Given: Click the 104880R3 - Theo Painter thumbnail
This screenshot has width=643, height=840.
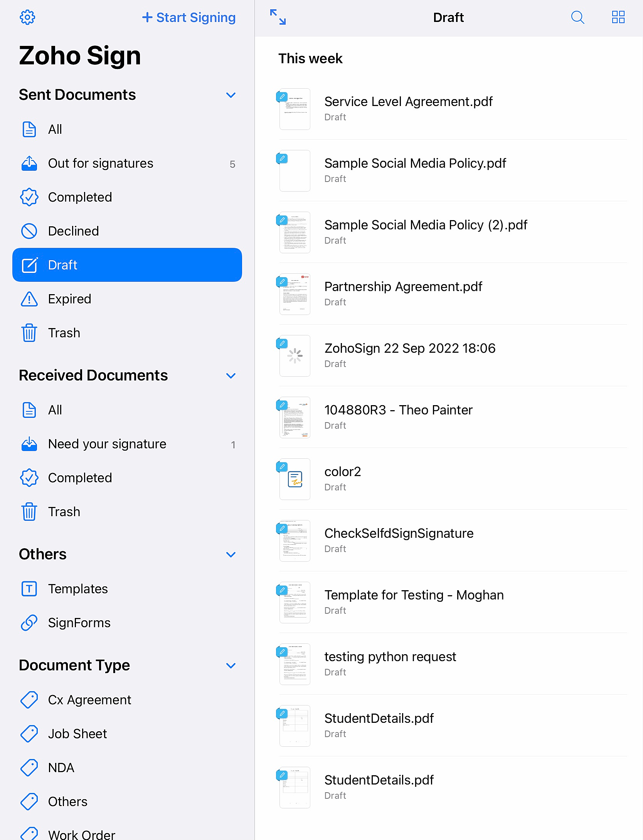Looking at the screenshot, I should tap(295, 417).
